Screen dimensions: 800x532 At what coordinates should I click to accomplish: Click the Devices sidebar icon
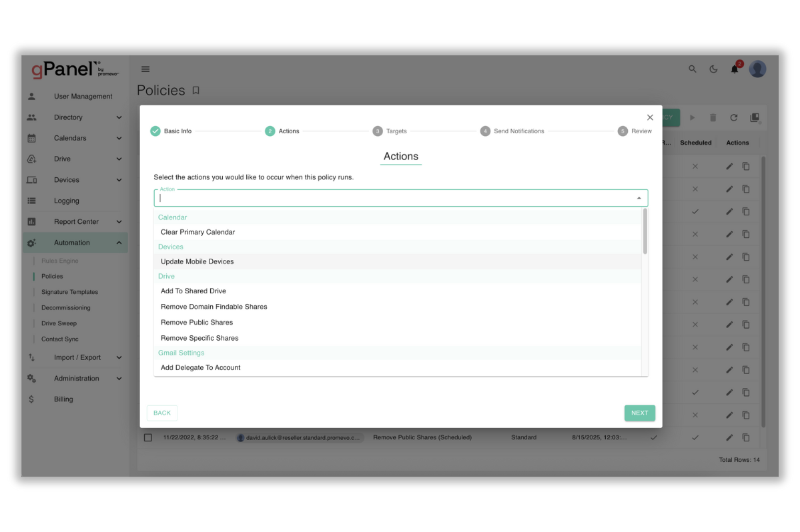pos(31,180)
